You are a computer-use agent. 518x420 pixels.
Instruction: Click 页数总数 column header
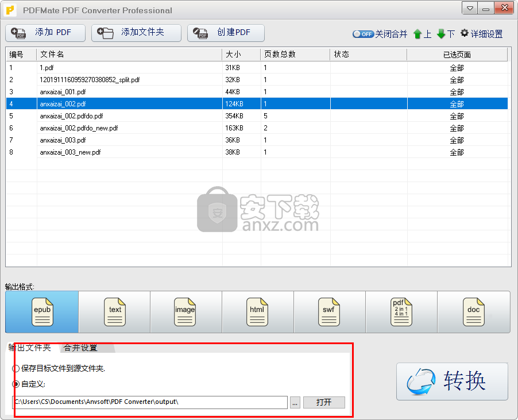[x=296, y=55]
